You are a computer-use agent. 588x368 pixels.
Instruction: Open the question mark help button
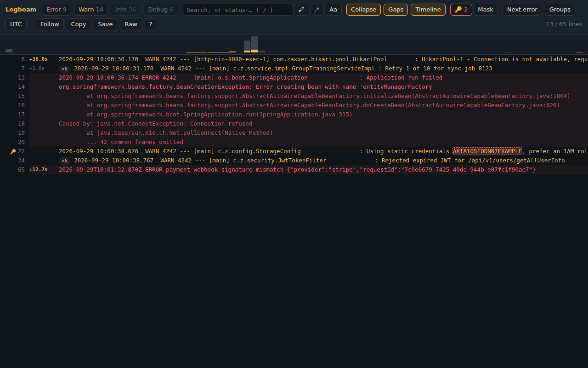point(151,24)
